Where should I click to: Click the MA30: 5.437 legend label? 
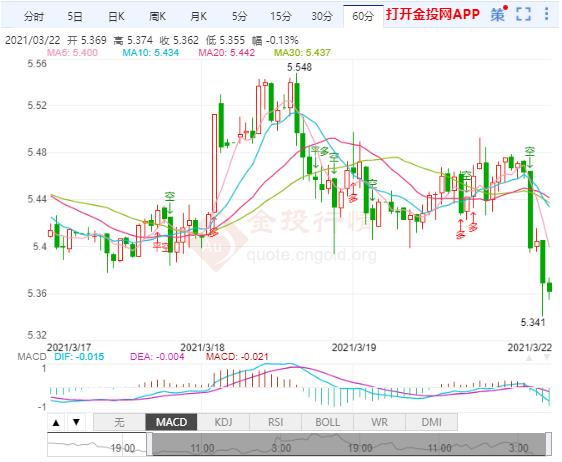[x=302, y=53]
